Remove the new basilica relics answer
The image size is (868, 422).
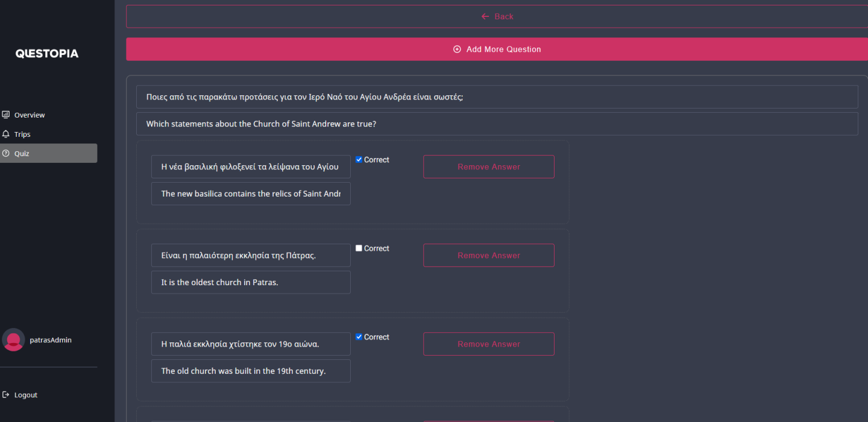[488, 167]
